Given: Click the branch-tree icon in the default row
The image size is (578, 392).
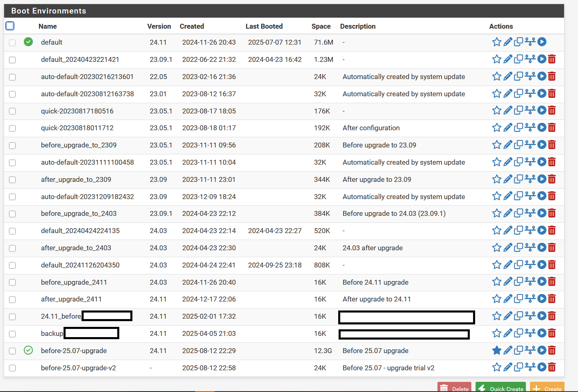Looking at the screenshot, I should 530,42.
